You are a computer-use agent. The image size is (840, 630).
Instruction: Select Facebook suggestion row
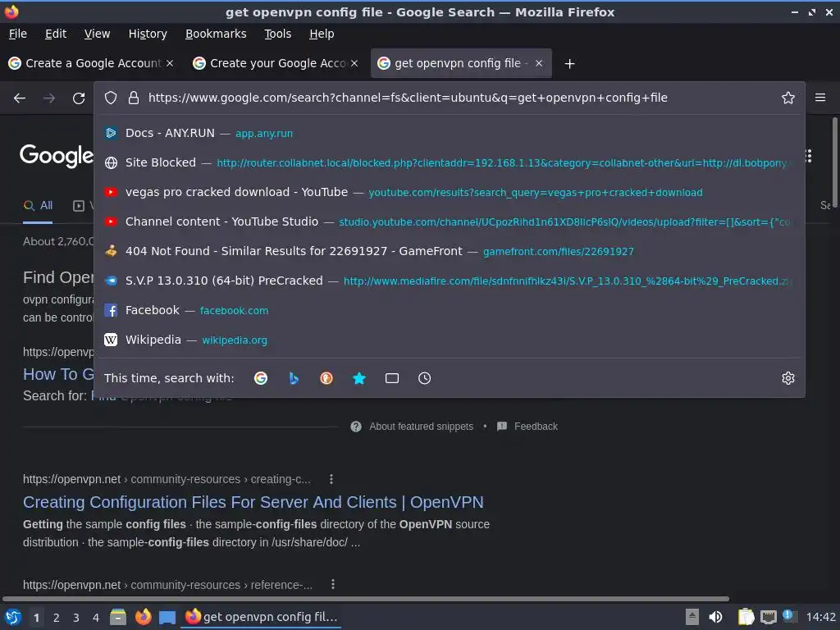coord(449,310)
